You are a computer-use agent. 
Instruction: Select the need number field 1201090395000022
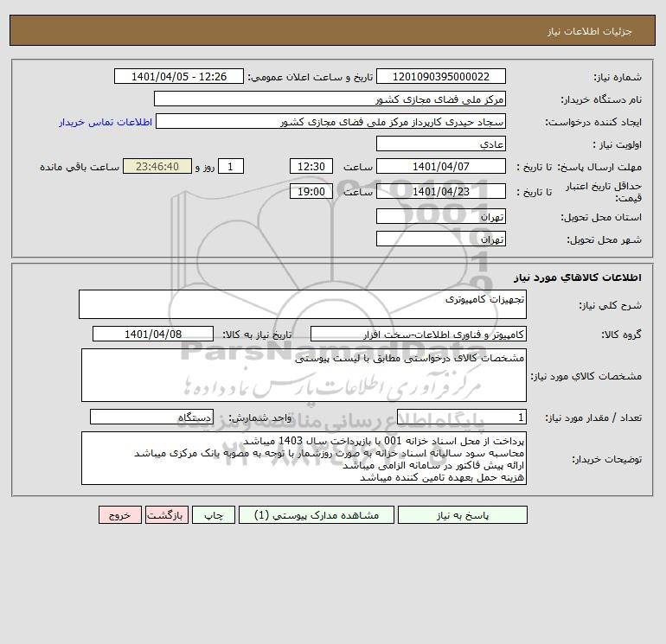coord(441,76)
